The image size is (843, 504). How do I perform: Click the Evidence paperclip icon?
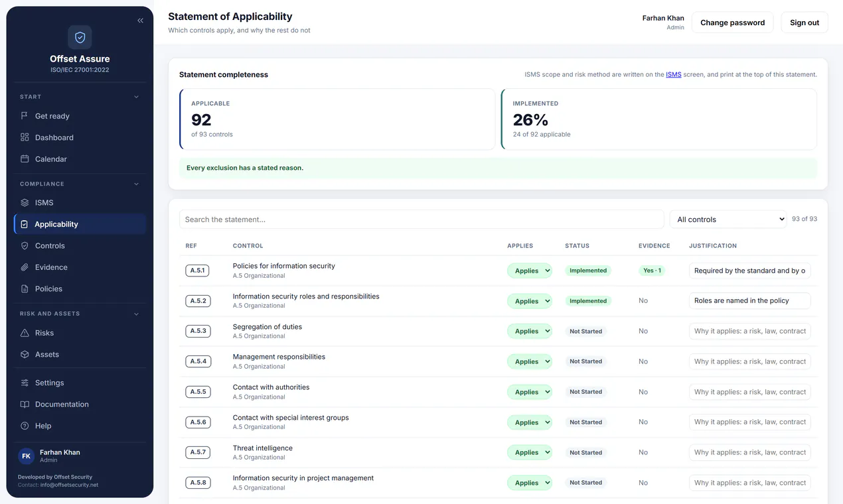coord(25,267)
